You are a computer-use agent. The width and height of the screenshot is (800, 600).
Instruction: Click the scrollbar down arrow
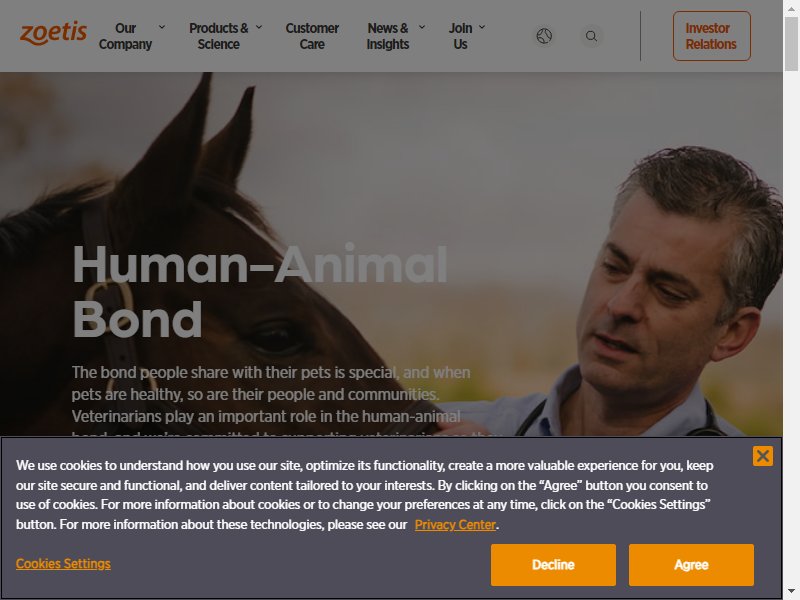[x=791, y=591]
